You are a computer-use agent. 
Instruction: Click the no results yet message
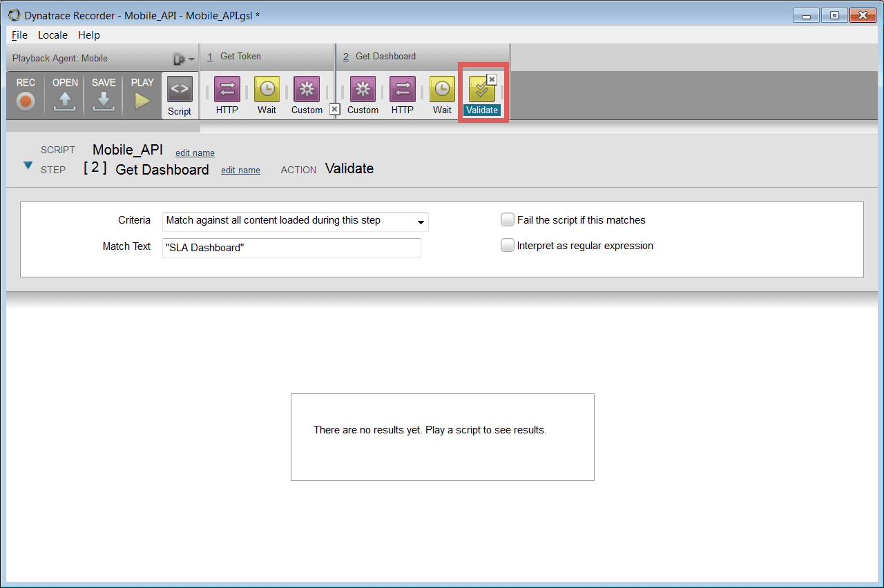[430, 430]
